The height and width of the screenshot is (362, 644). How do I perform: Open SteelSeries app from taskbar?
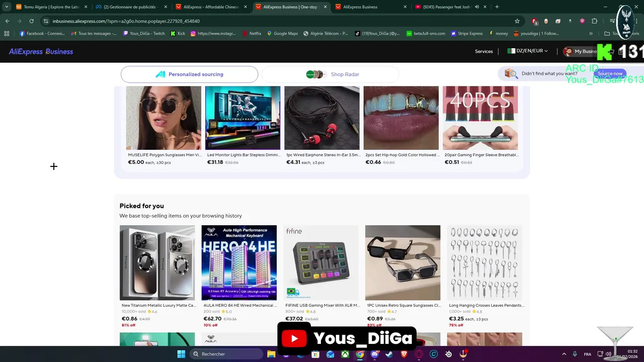pyautogui.click(x=448, y=354)
